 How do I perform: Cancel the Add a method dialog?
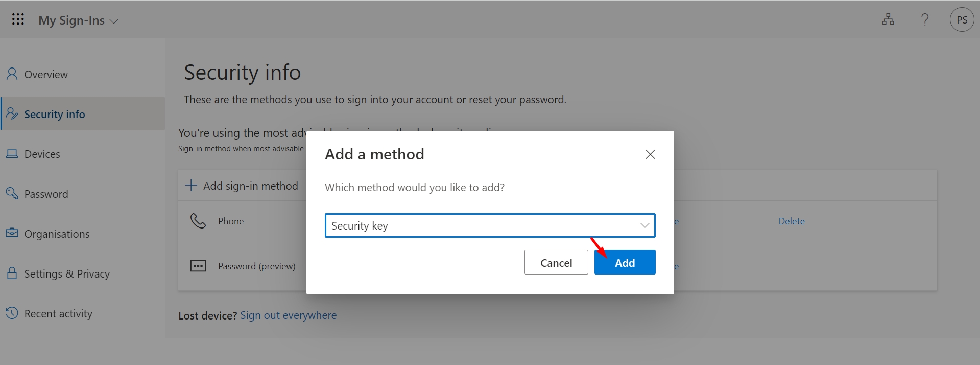coord(556,263)
